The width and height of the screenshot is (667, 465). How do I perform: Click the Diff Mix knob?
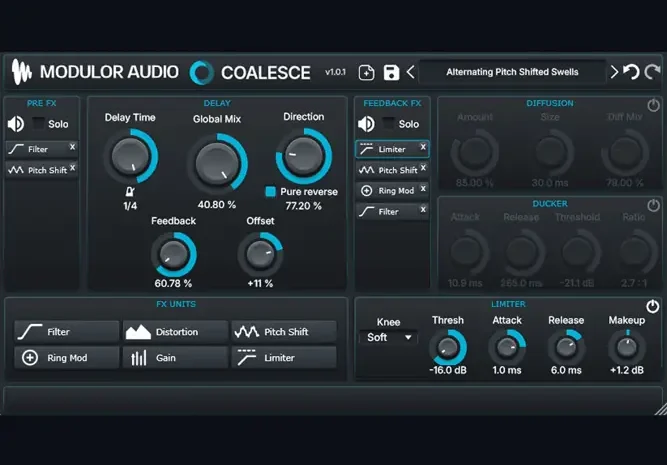(625, 152)
